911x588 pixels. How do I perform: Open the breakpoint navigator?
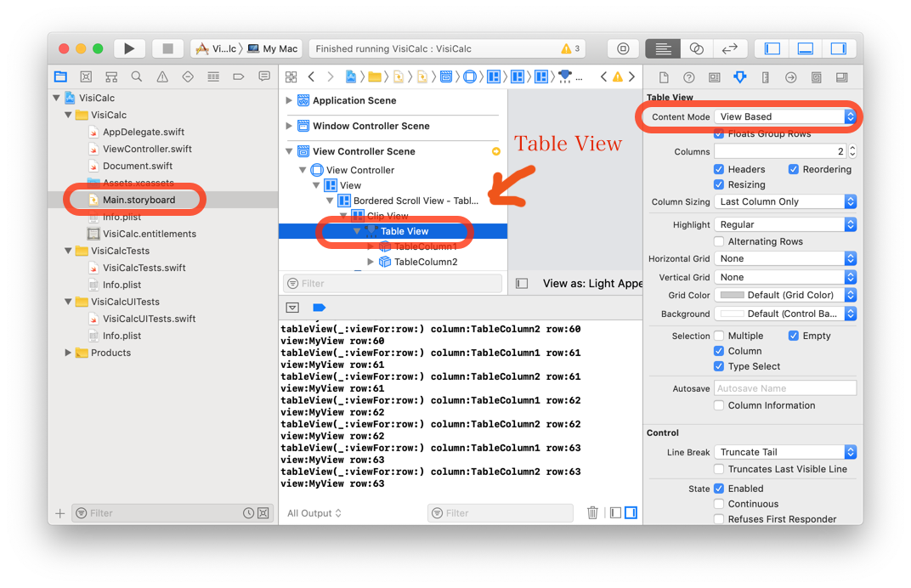238,76
